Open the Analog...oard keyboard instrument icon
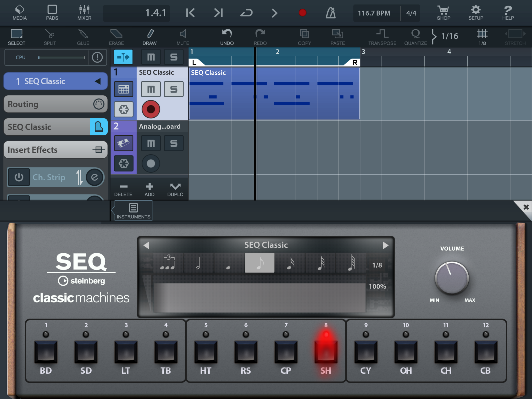Screen dimensions: 532x399 [x=124, y=143]
